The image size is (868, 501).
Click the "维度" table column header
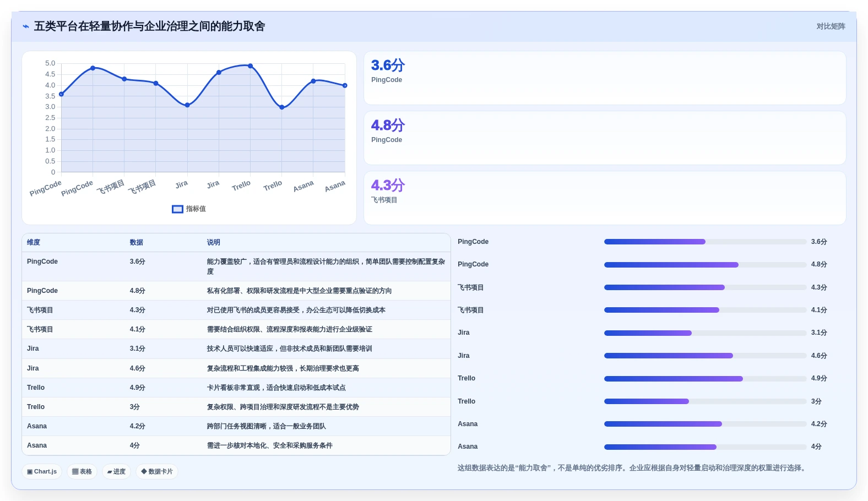coord(34,242)
